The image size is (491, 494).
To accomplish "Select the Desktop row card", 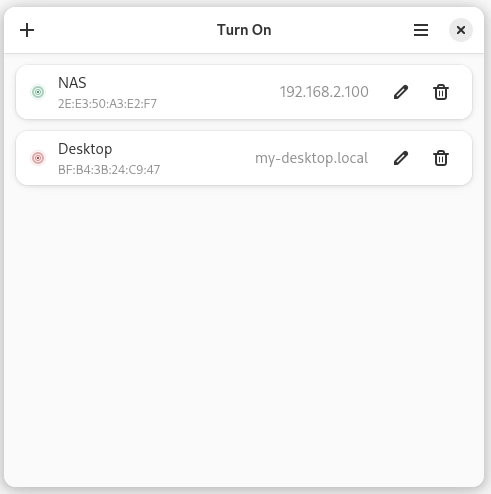I will 244,158.
